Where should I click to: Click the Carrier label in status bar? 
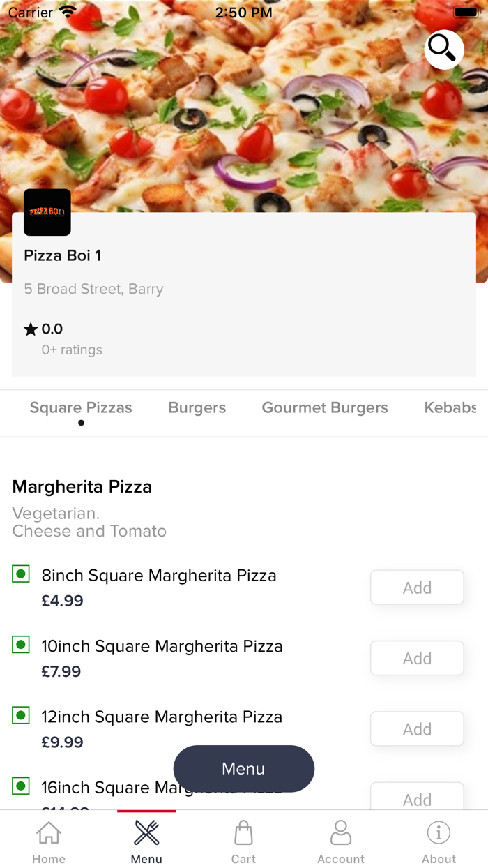click(31, 12)
